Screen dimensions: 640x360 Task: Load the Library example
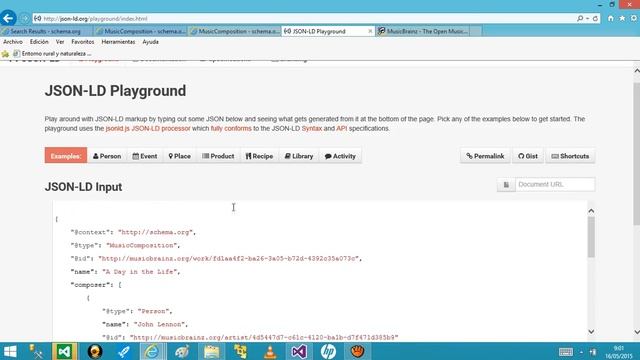(x=299, y=156)
